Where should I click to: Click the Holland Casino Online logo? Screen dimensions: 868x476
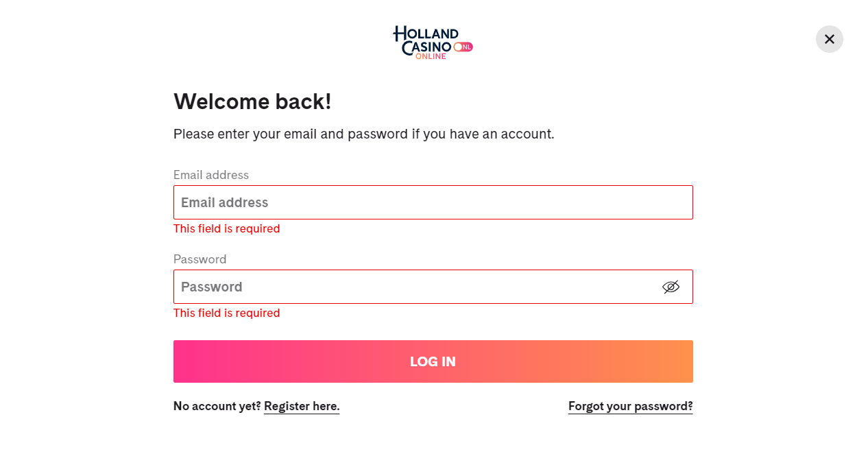coord(433,43)
